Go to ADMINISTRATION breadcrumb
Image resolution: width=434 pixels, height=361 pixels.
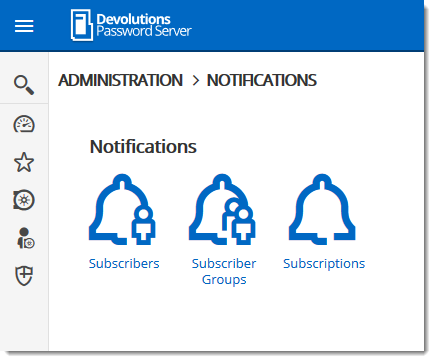120,80
